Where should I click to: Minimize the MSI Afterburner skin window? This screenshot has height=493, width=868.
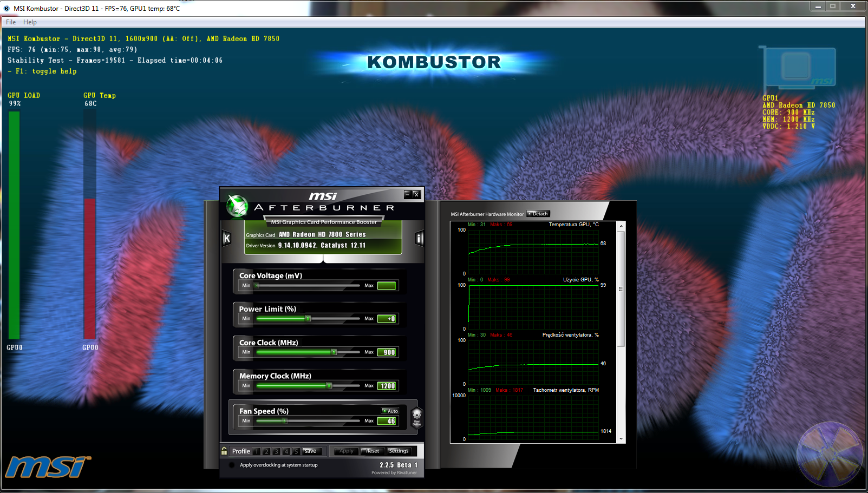(408, 194)
